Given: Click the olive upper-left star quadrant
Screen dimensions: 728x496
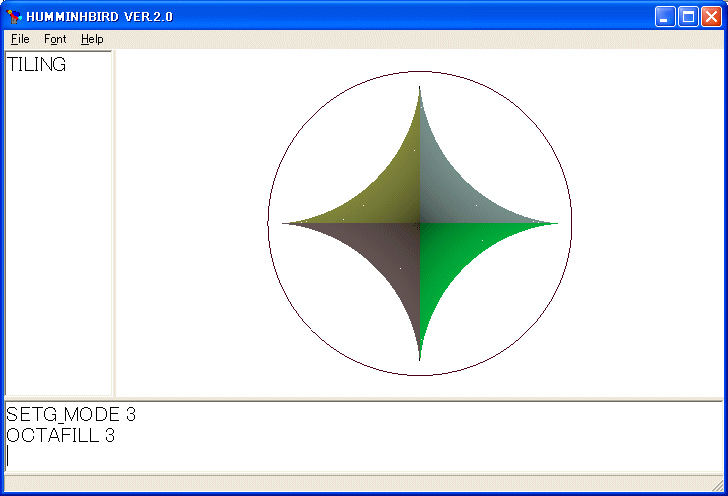Looking at the screenshot, I should point(395,195).
